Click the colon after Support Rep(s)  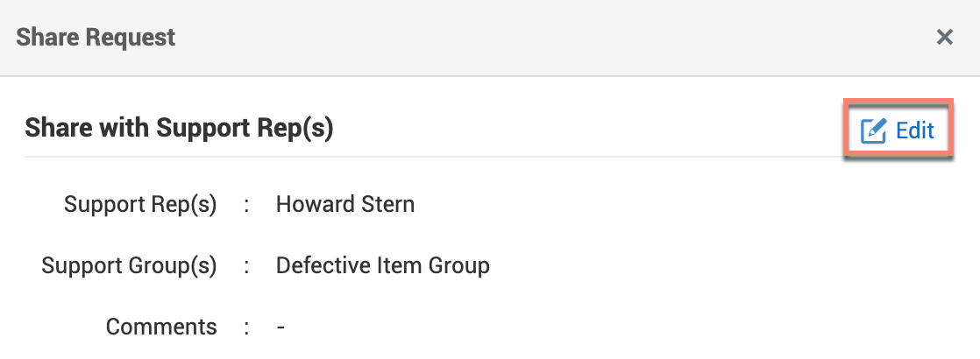pos(247,205)
